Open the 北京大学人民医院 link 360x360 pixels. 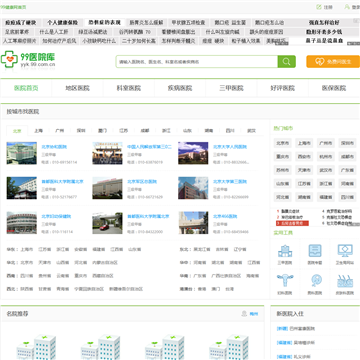click(230, 147)
